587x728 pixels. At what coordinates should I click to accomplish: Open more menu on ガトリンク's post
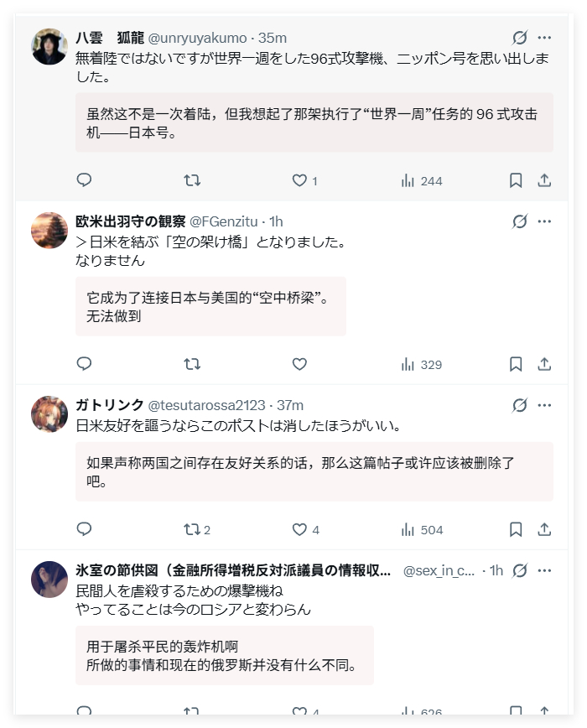[x=544, y=405]
